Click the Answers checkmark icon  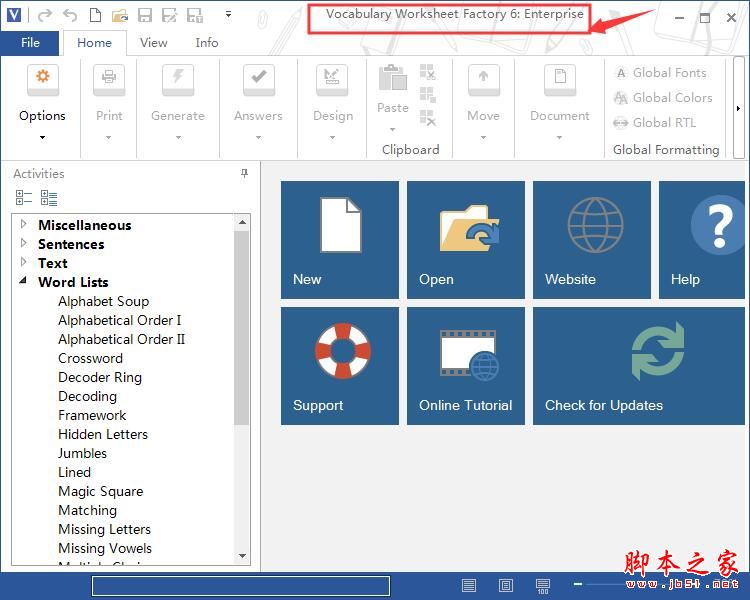pyautogui.click(x=259, y=79)
